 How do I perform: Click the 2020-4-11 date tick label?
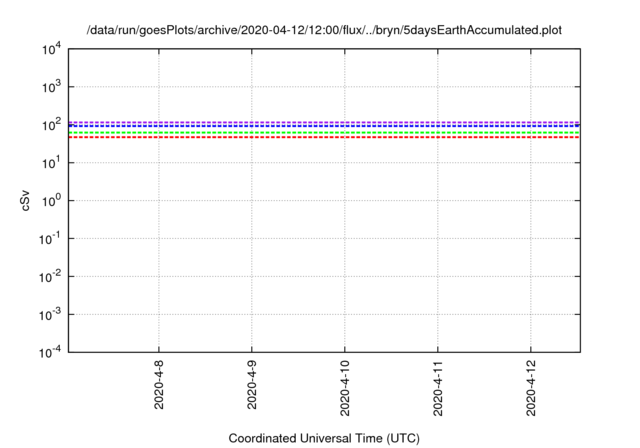tap(438, 388)
